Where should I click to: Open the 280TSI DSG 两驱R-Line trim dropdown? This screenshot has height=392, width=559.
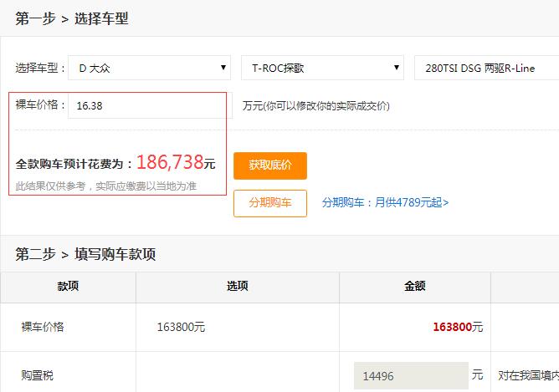click(487, 68)
